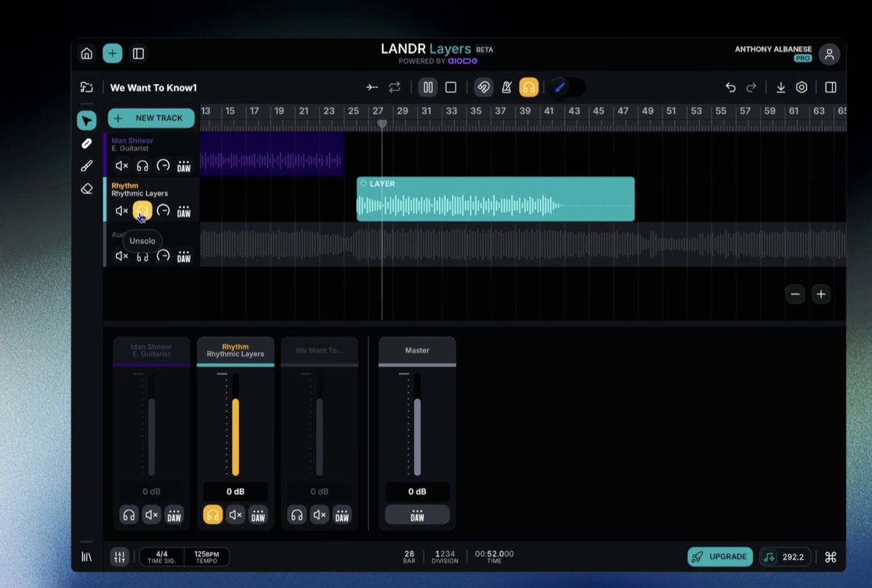Pause playback
Viewport: 872px width, 588px height.
(428, 87)
